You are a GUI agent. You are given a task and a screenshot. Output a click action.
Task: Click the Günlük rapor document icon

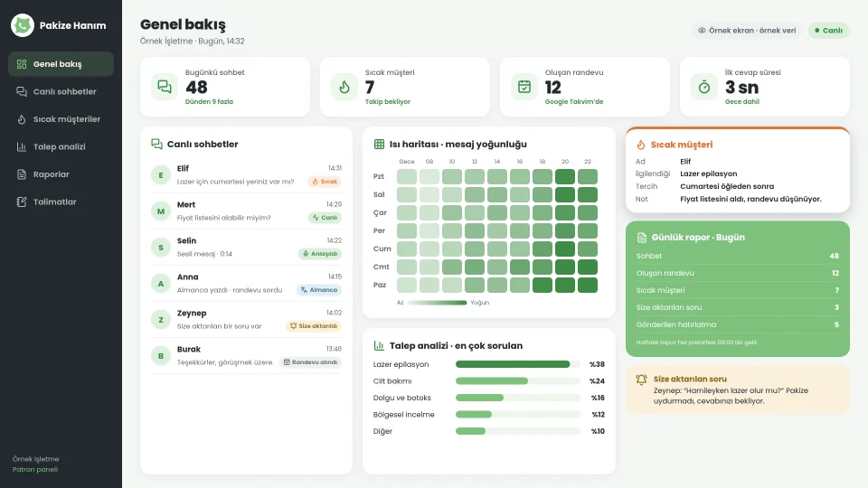(642, 238)
